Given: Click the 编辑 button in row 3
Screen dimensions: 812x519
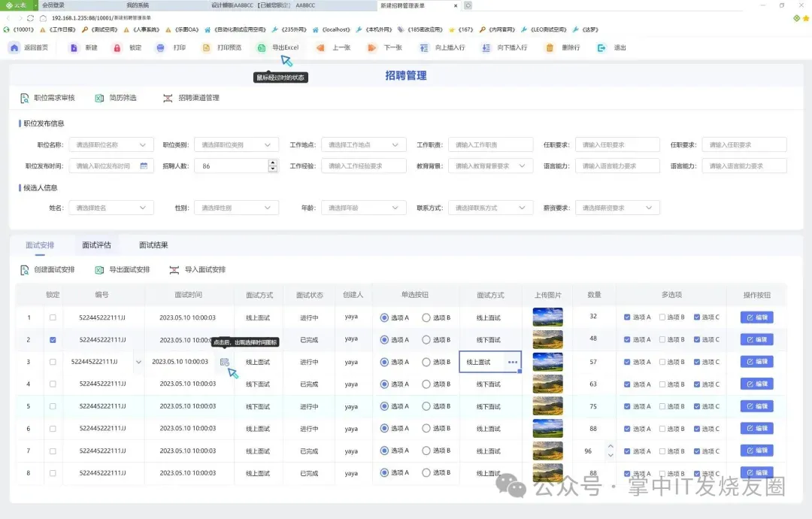Looking at the screenshot, I should [x=756, y=362].
